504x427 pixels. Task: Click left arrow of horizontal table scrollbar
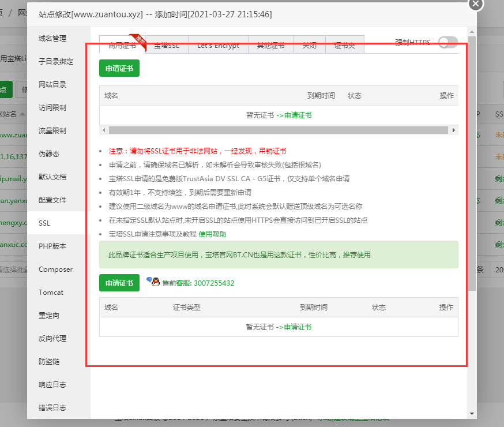104,130
